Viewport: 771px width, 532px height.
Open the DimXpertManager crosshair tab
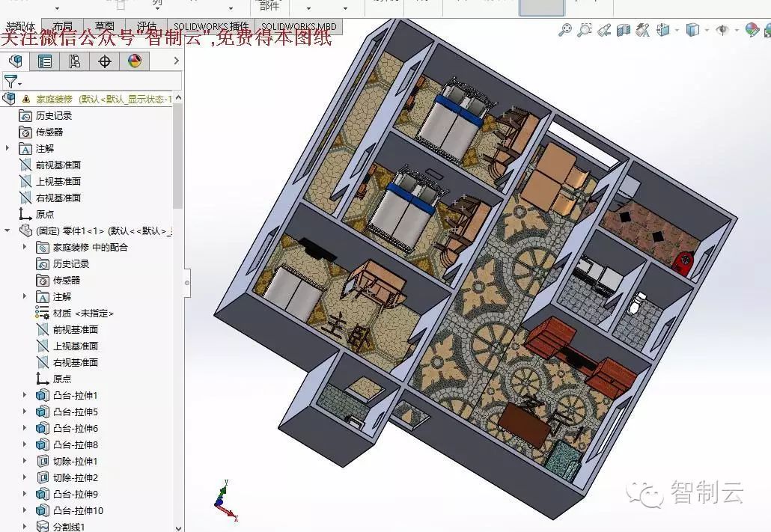[104, 61]
